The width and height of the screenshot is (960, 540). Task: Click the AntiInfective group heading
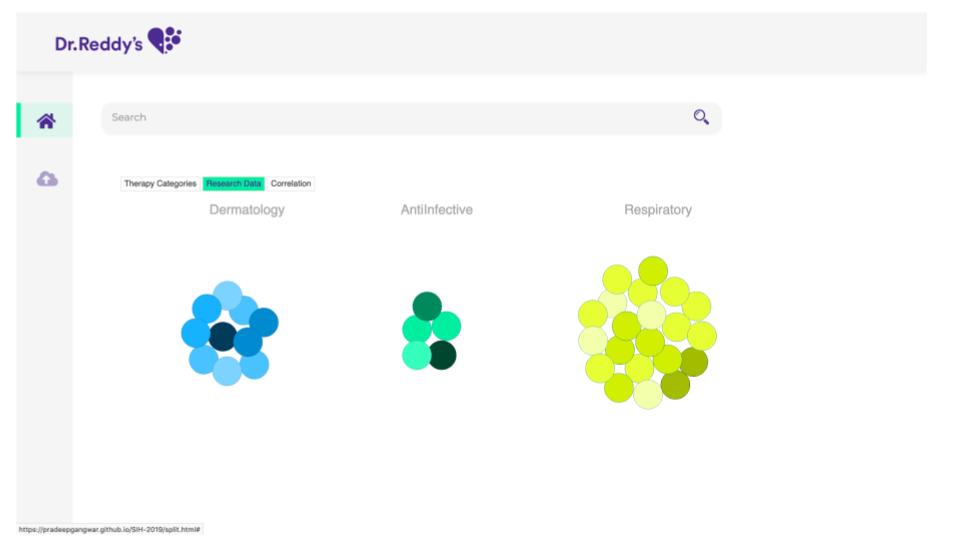coord(437,210)
